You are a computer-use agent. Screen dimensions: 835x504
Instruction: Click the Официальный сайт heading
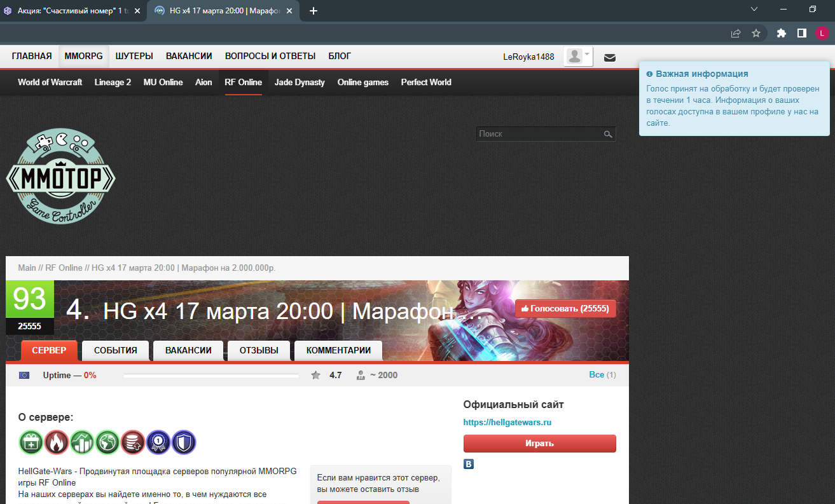pos(513,404)
